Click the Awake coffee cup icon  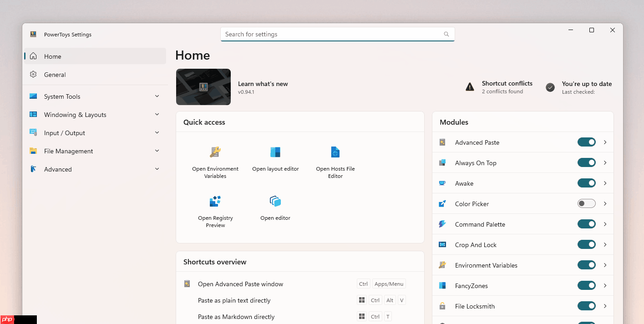click(x=442, y=183)
